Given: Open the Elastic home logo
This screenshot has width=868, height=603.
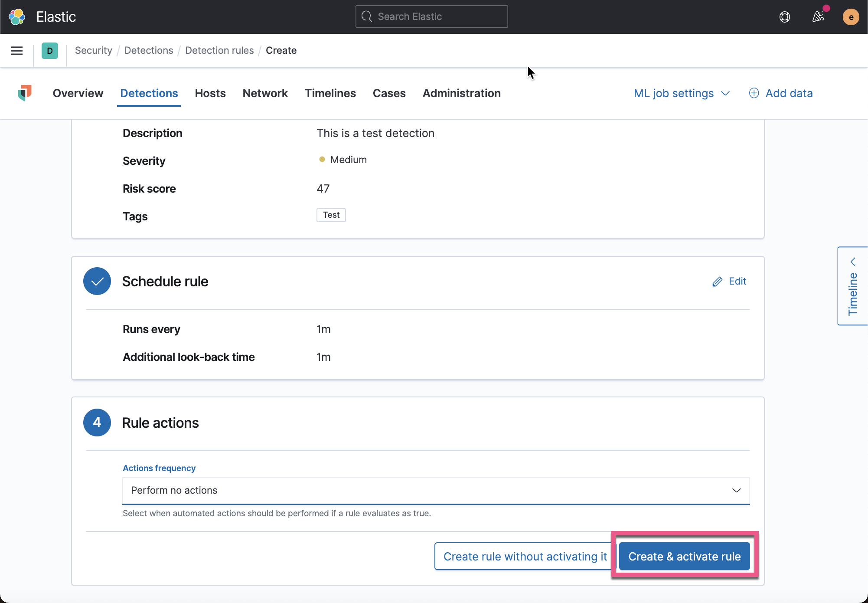Looking at the screenshot, I should pos(17,16).
